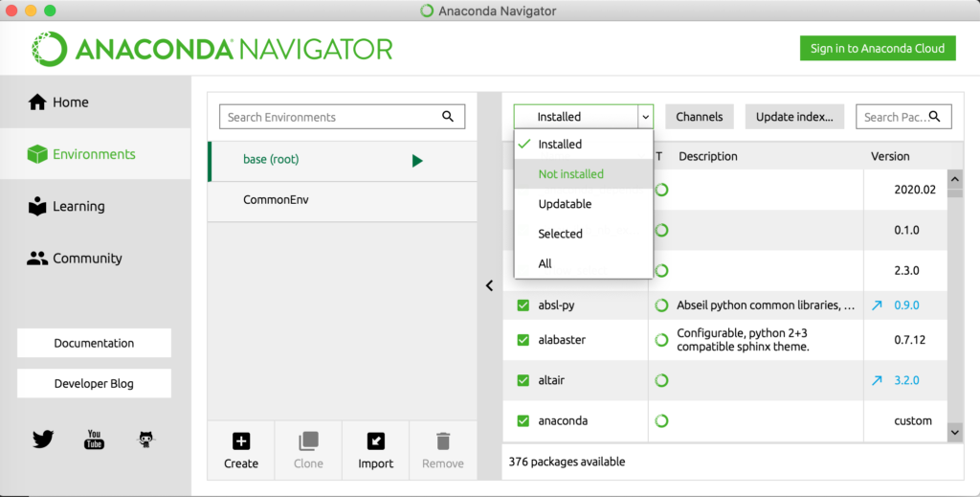The width and height of the screenshot is (980, 497).
Task: Open the Developer Blog link
Action: tap(94, 383)
